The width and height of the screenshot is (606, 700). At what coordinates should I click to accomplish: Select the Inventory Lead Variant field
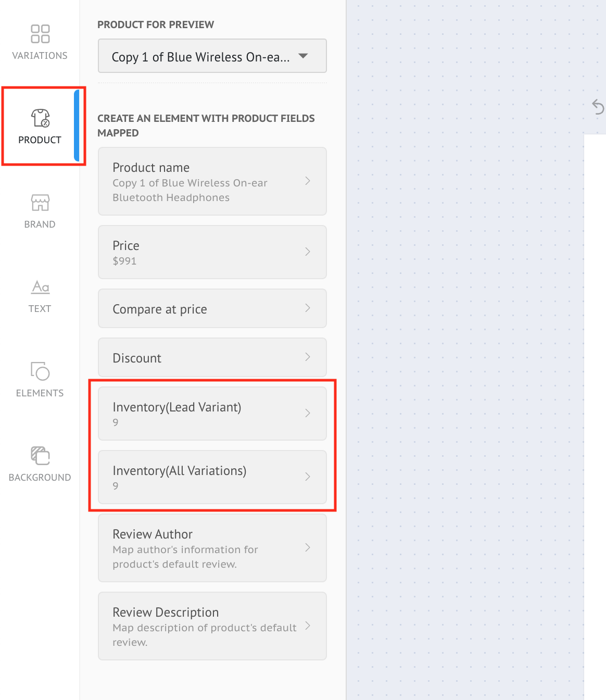tap(211, 413)
